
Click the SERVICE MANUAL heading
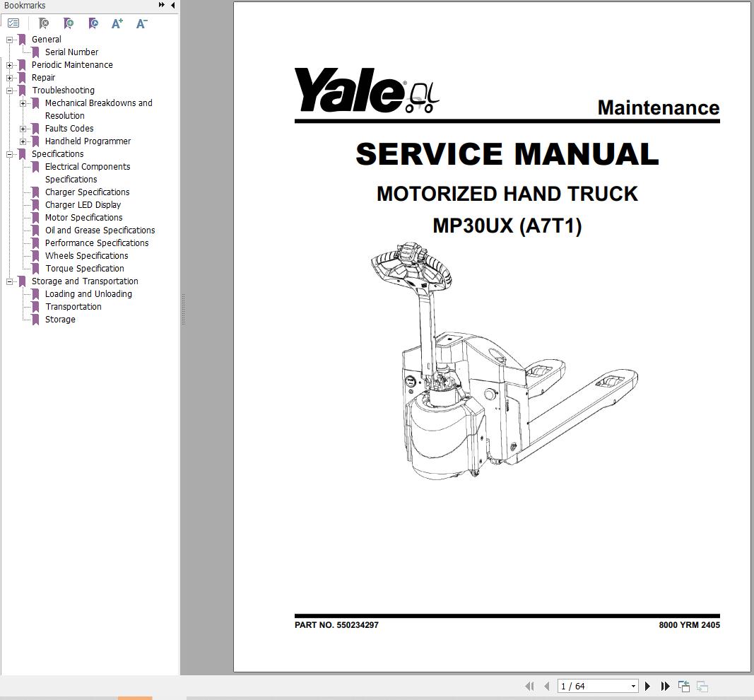(507, 154)
